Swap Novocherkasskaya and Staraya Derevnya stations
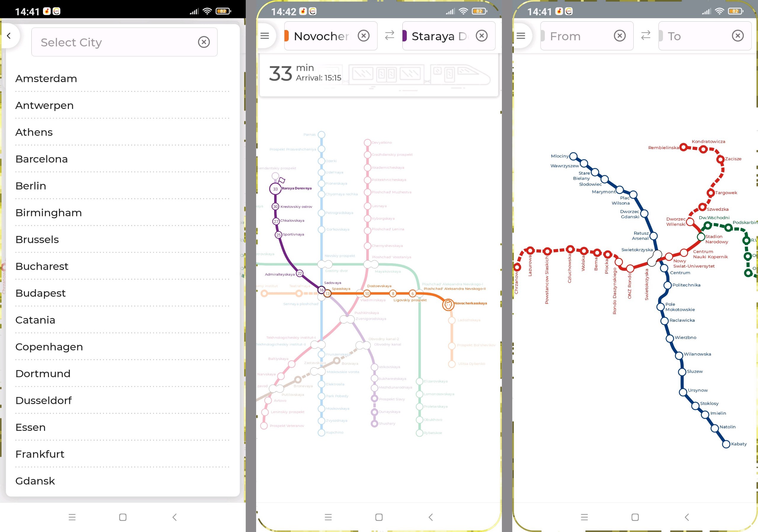This screenshot has width=758, height=532. click(x=390, y=35)
